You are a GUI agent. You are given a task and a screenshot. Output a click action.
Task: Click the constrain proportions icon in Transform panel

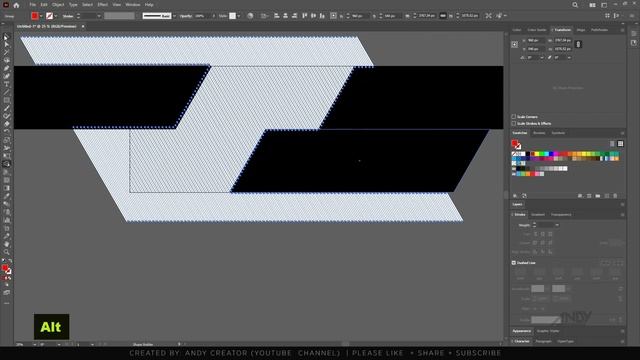pyautogui.click(x=578, y=44)
